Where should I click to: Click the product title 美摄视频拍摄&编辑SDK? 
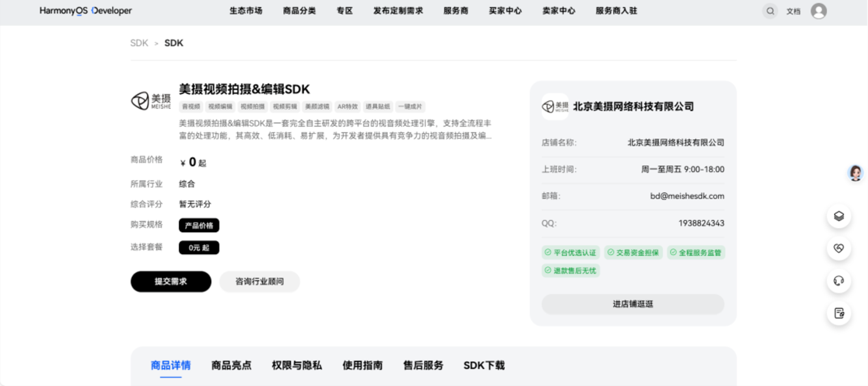(x=245, y=89)
